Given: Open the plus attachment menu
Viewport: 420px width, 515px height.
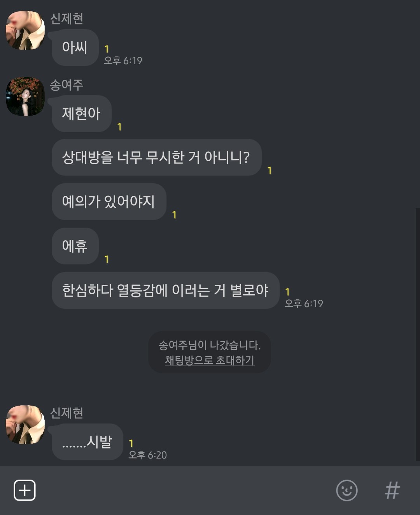Looking at the screenshot, I should click(24, 490).
